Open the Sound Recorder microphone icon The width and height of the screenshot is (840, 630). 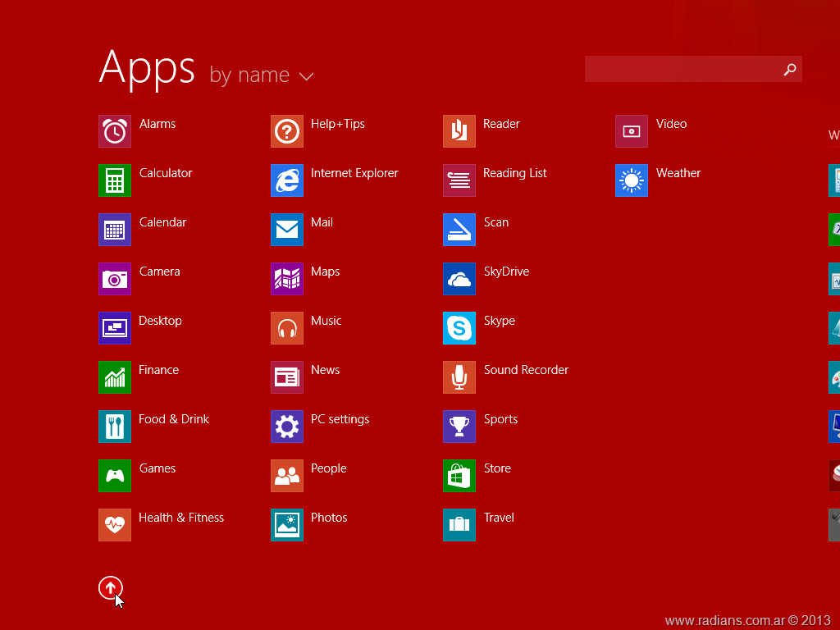[459, 377]
